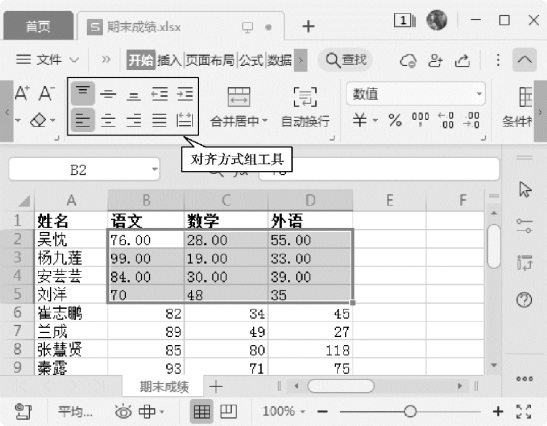Toggle top vertical alignment button
This screenshot has width=547, height=426.
[83, 93]
